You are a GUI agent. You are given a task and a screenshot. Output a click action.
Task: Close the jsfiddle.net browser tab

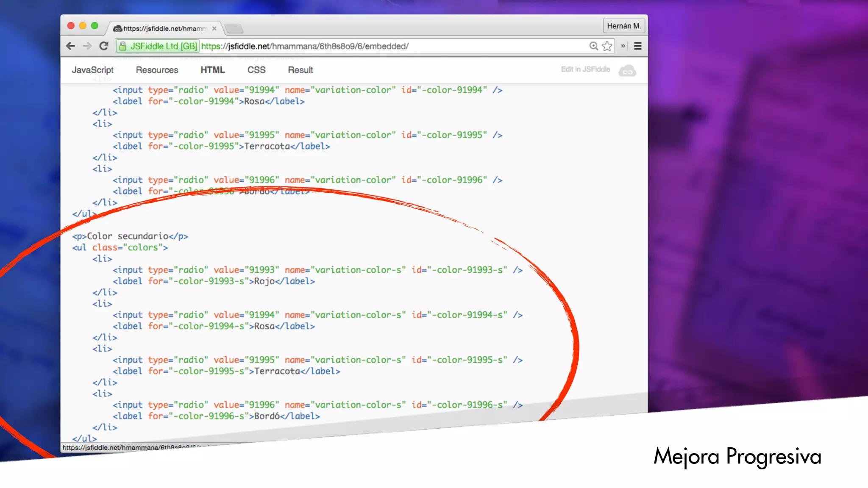click(x=214, y=28)
